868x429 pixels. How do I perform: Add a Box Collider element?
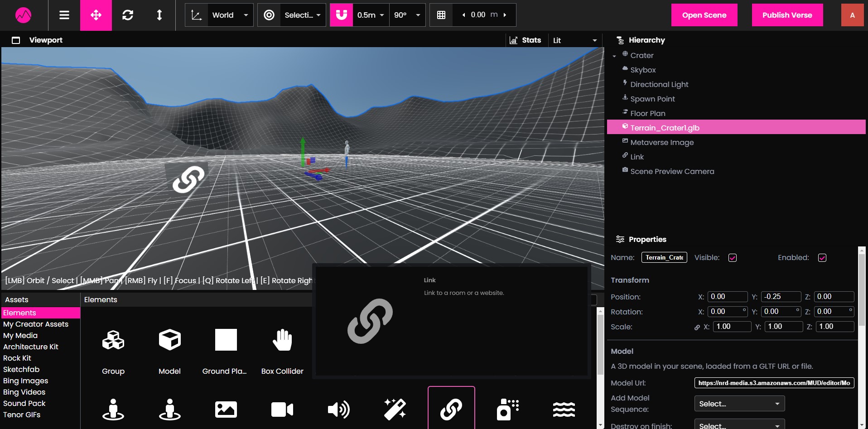pos(282,351)
